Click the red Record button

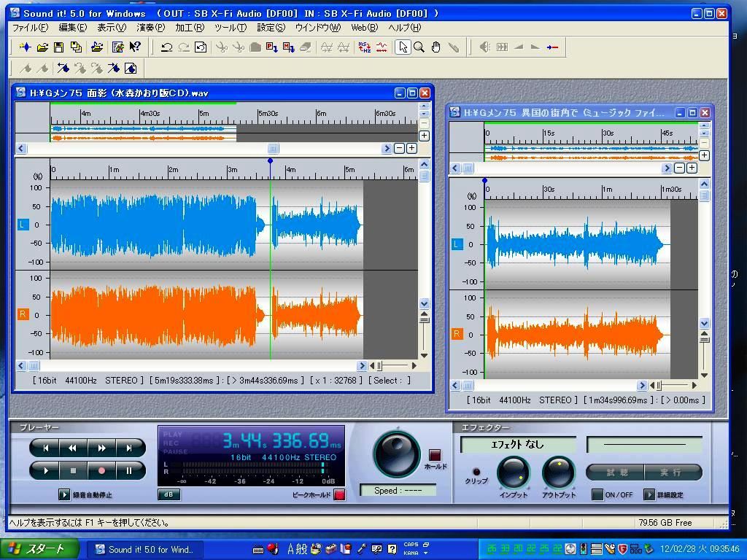[x=101, y=470]
